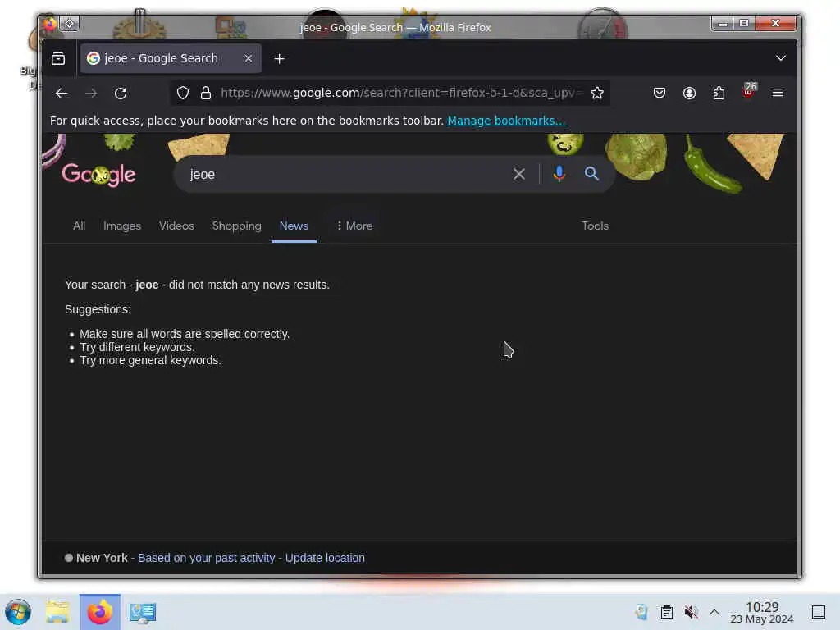Click the pin window titlebar icon
Screen dimensions: 840x630
pos(70,24)
